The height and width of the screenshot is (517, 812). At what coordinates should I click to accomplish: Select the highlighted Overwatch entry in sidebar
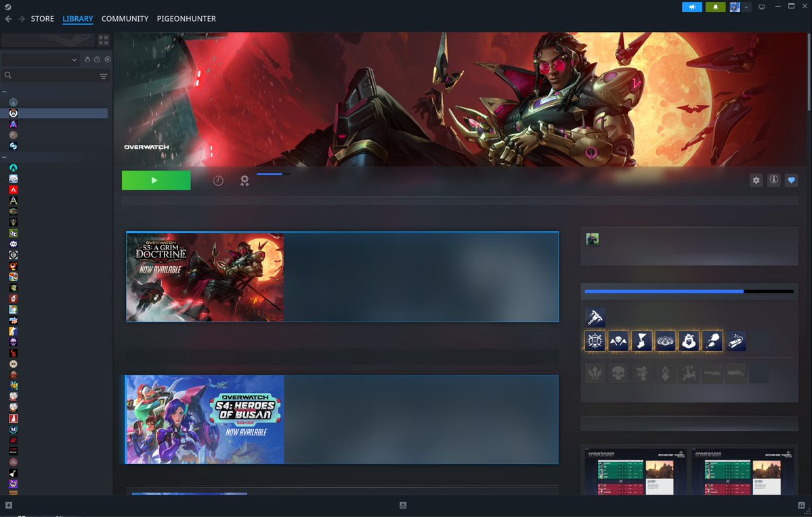(54, 113)
